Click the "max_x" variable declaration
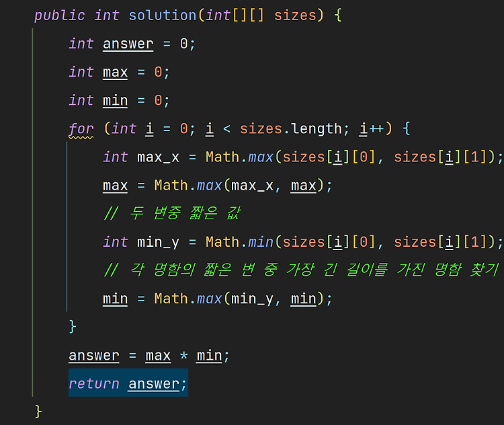 (158, 157)
